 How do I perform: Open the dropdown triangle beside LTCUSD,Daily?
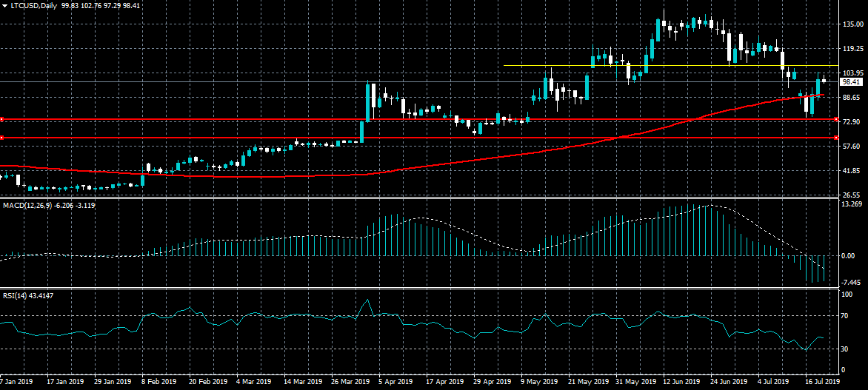pos(5,4)
